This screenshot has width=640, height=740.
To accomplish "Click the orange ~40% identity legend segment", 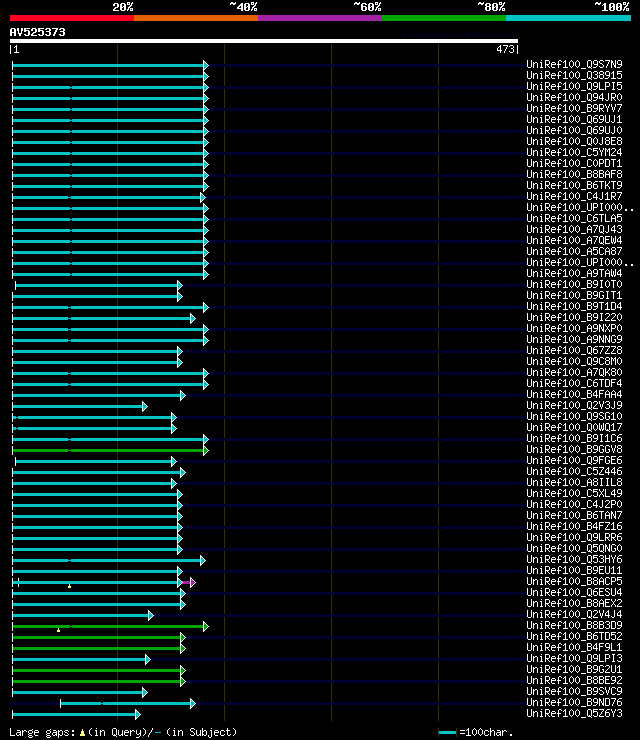I will [196, 18].
